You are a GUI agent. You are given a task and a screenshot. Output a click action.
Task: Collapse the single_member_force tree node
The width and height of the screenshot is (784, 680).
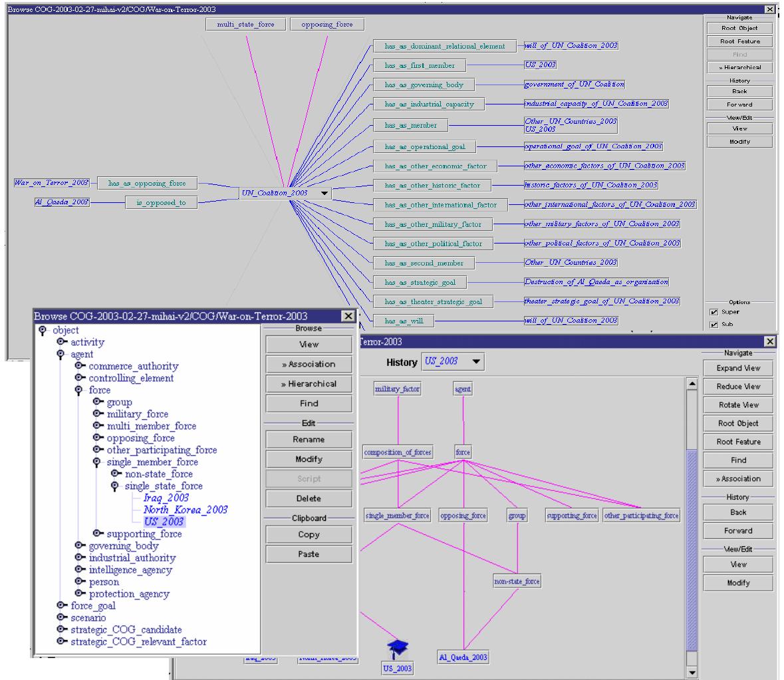click(x=97, y=462)
